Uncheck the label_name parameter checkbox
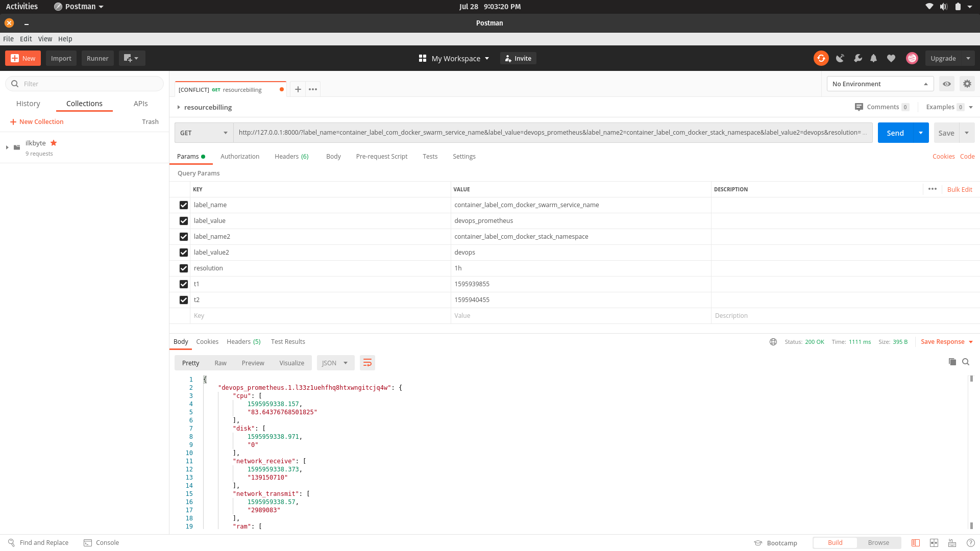 click(x=184, y=205)
